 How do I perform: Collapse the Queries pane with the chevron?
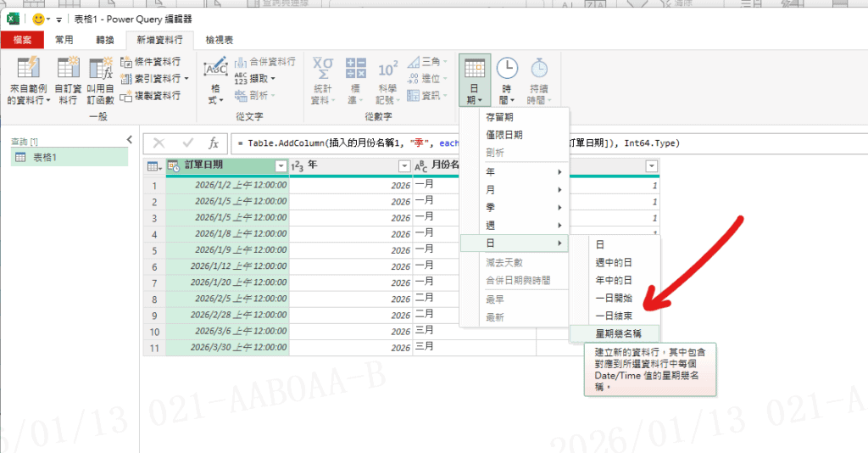coord(130,140)
